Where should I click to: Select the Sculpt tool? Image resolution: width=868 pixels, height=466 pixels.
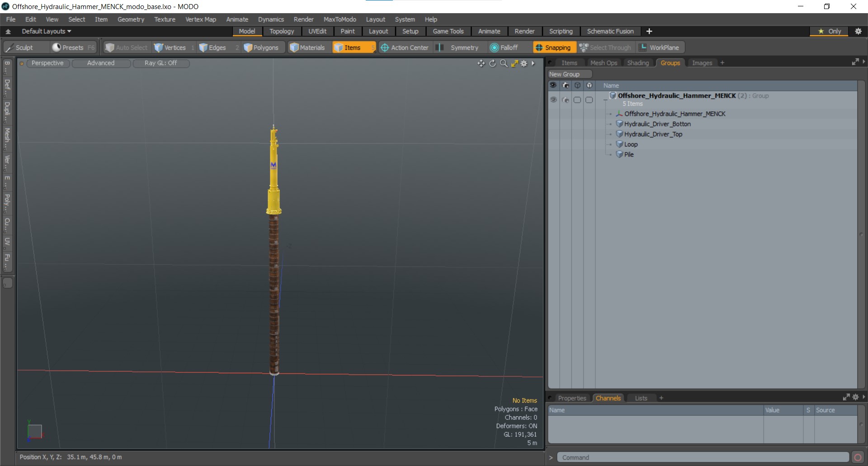point(25,48)
